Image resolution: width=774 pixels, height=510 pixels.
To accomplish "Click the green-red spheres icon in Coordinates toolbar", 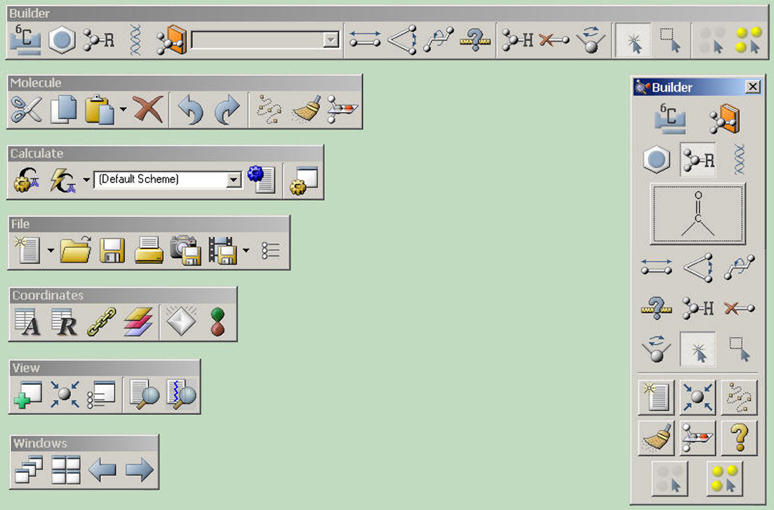I will tap(218, 322).
